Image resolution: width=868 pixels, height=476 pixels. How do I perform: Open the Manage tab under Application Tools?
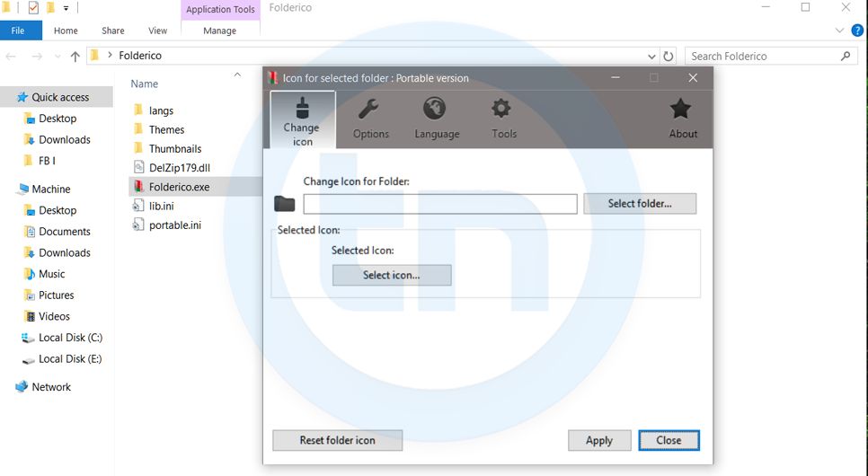pyautogui.click(x=220, y=31)
